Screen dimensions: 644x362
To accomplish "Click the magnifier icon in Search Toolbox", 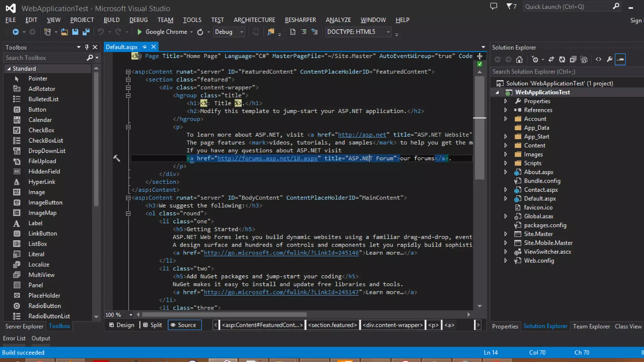I will click(x=90, y=58).
